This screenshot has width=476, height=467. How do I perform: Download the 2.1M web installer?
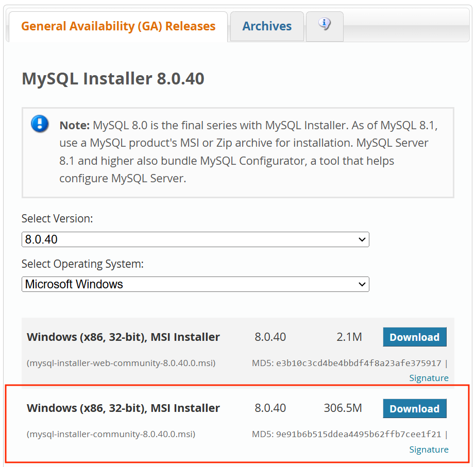pos(414,337)
